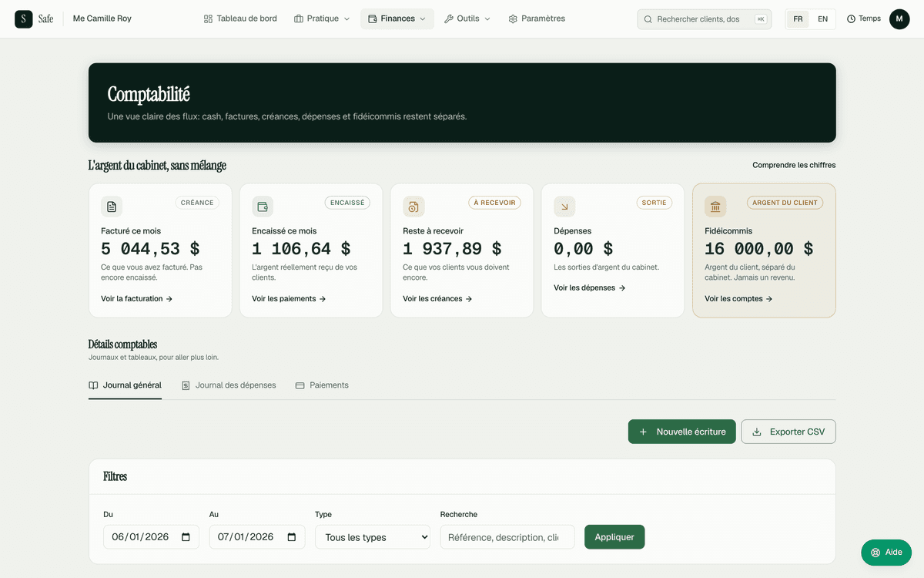Screen dimensions: 924x578
Task: Click the amount 16 000,00 $
Action: (x=759, y=249)
